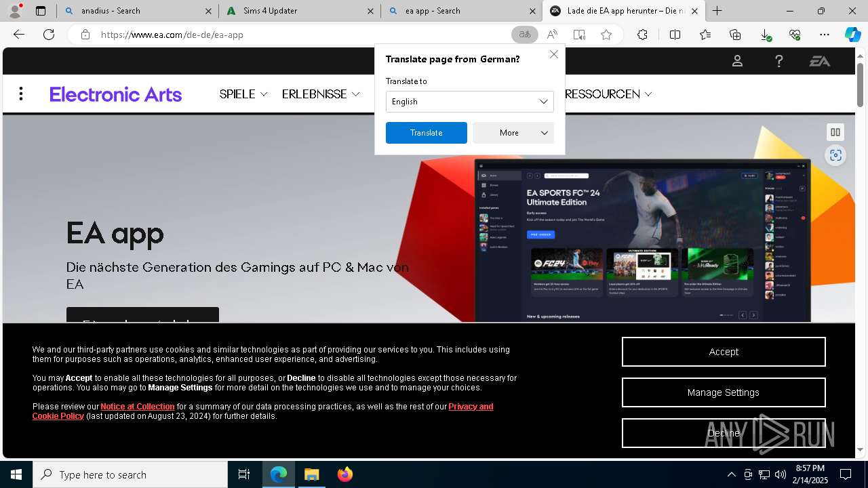The image size is (868, 488).
Task: Accept cookies with Accept button
Action: pos(724,352)
